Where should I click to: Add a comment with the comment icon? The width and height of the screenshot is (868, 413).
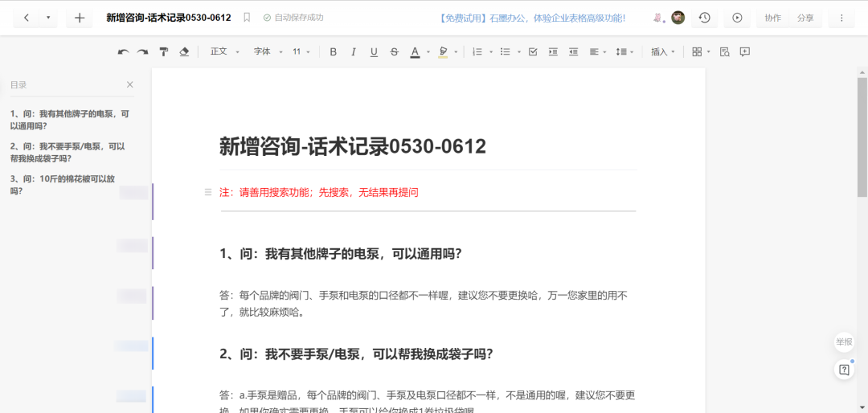[x=744, y=52]
